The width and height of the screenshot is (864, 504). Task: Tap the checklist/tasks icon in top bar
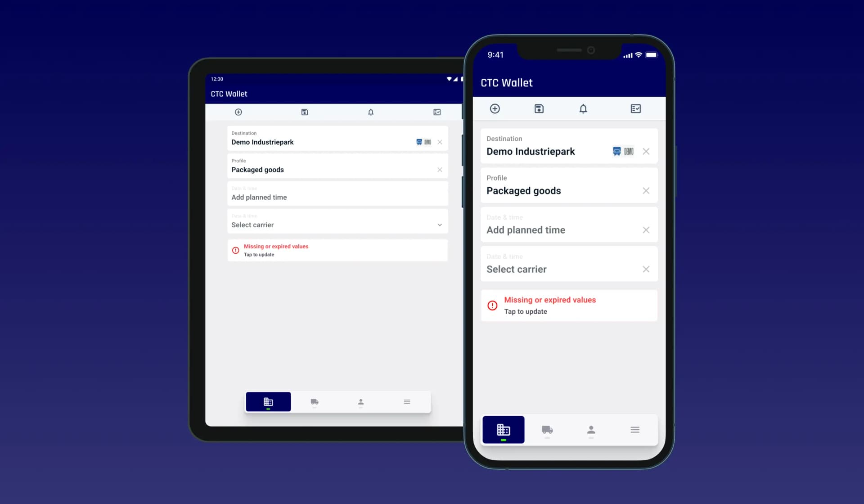[x=635, y=108]
